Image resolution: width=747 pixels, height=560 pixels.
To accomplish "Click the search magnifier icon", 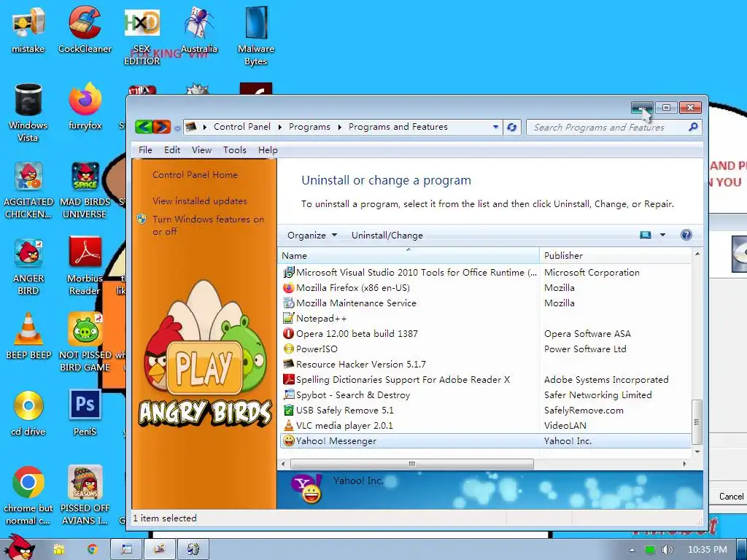I will (693, 127).
